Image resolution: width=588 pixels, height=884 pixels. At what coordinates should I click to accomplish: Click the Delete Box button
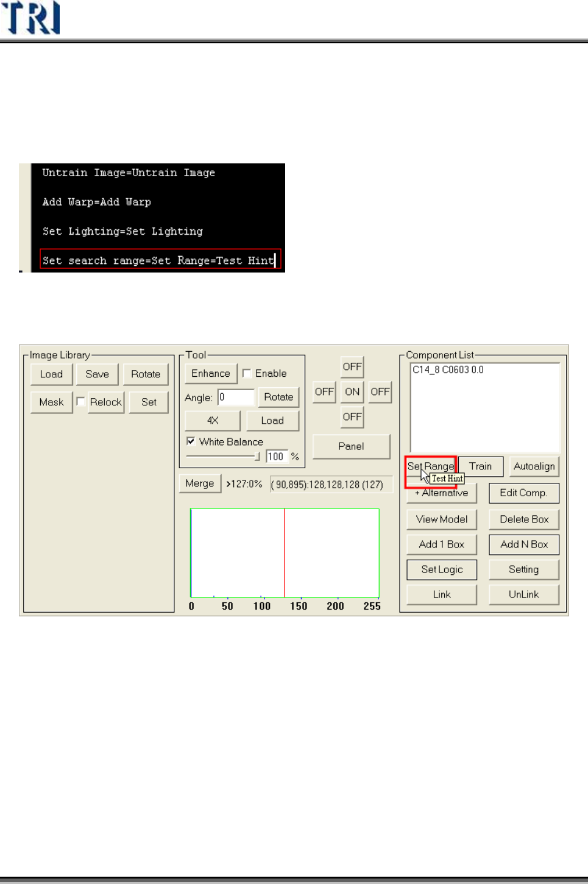[x=524, y=519]
